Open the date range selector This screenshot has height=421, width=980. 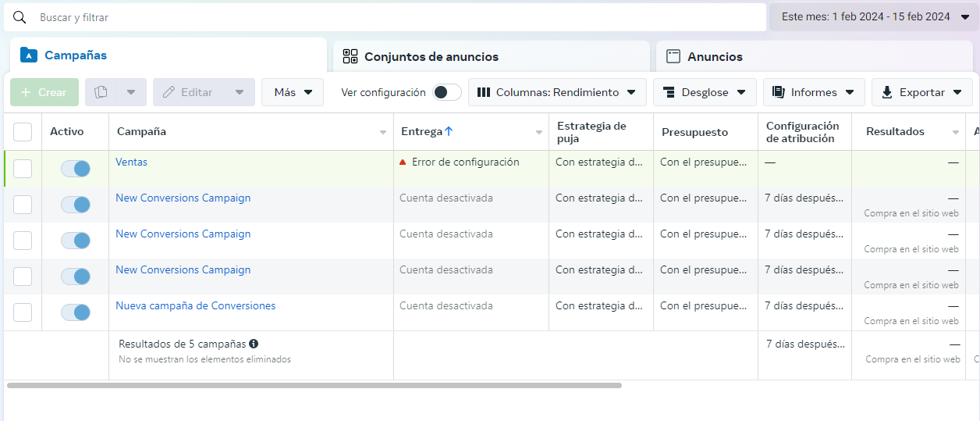tap(874, 16)
